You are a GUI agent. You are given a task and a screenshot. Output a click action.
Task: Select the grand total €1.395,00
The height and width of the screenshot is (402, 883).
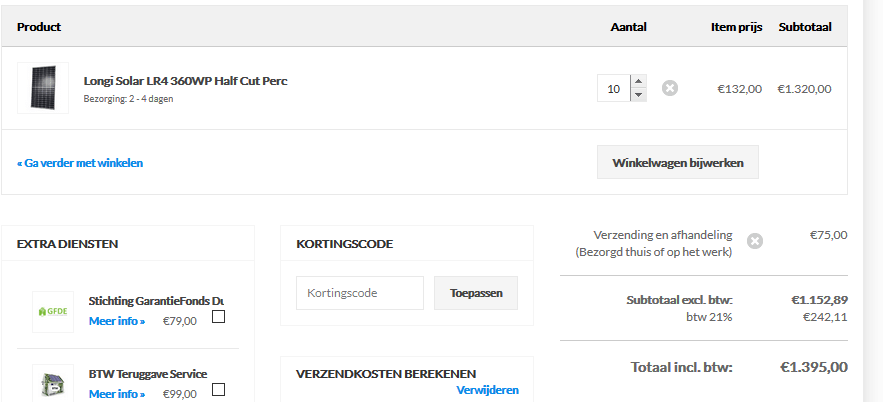tap(814, 367)
